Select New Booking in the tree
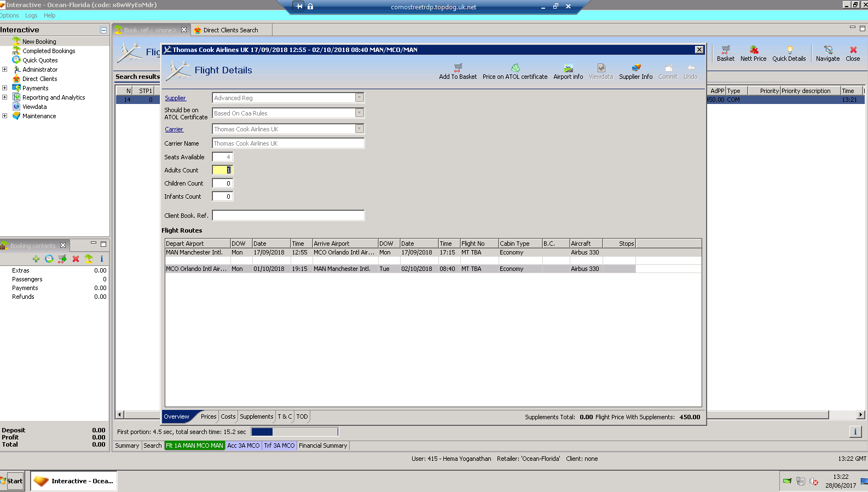868x492 pixels. click(39, 42)
